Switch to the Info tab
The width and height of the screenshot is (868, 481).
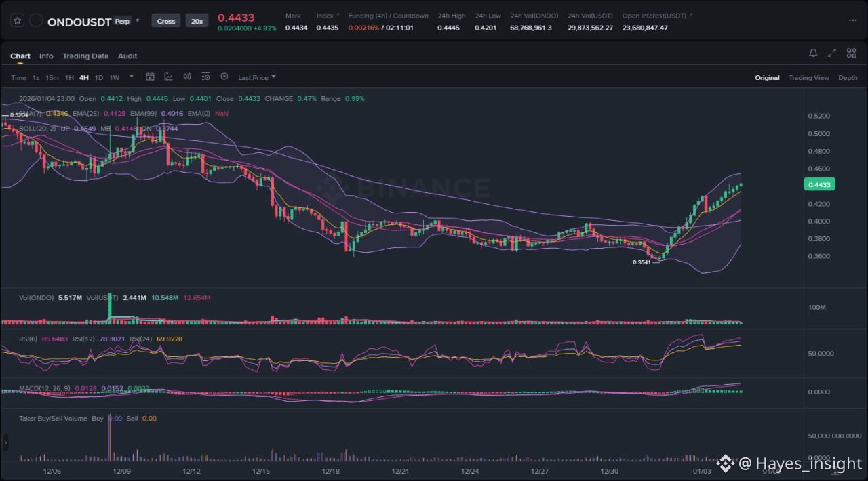(x=46, y=56)
